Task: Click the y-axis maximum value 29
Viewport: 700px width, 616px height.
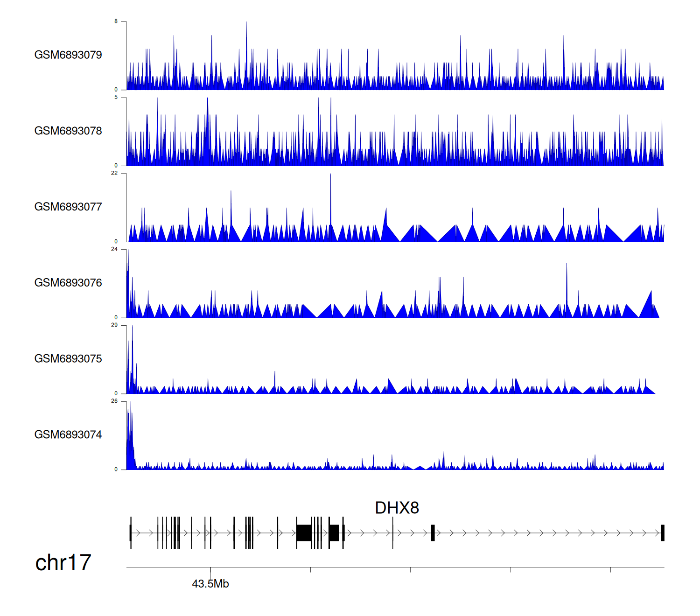Action: coord(114,325)
